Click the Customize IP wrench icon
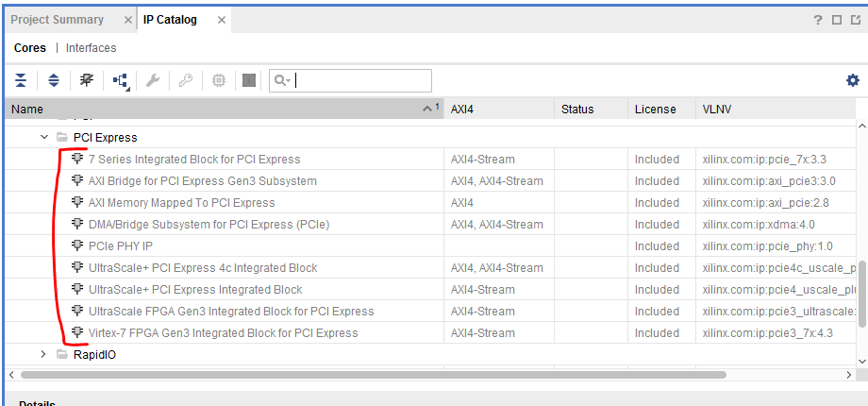Screen dimensions: 868x406 (x=153, y=81)
